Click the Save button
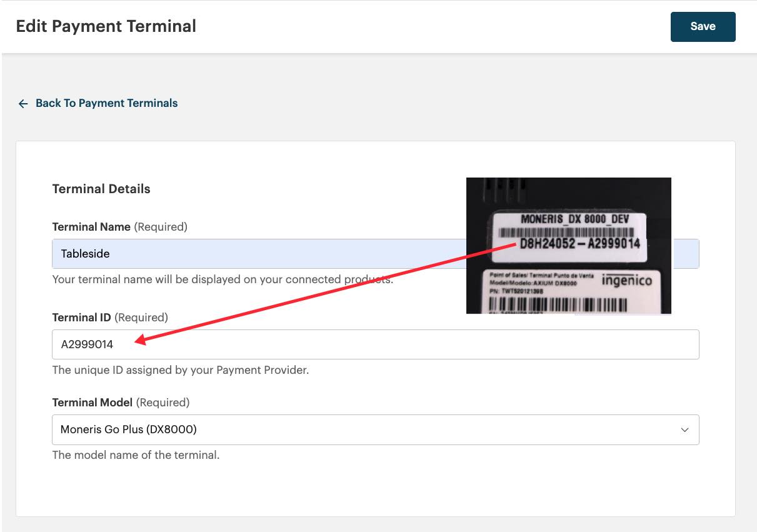Image resolution: width=757 pixels, height=532 pixels. [x=703, y=26]
